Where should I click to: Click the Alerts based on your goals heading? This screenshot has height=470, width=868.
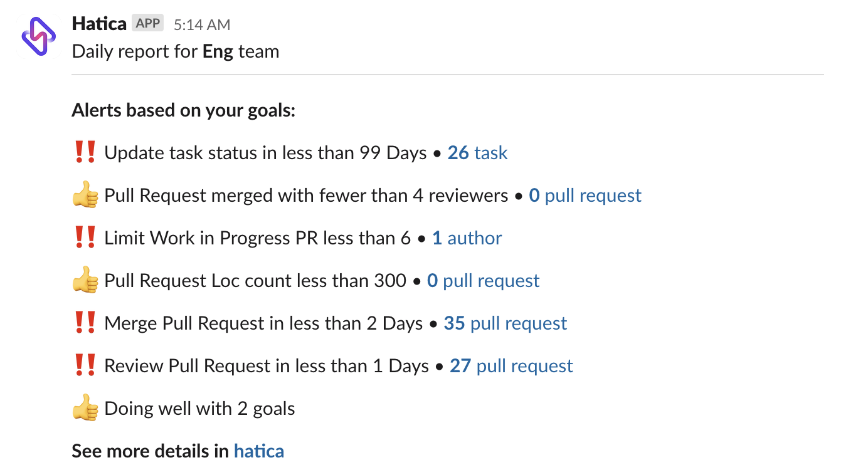[183, 111]
